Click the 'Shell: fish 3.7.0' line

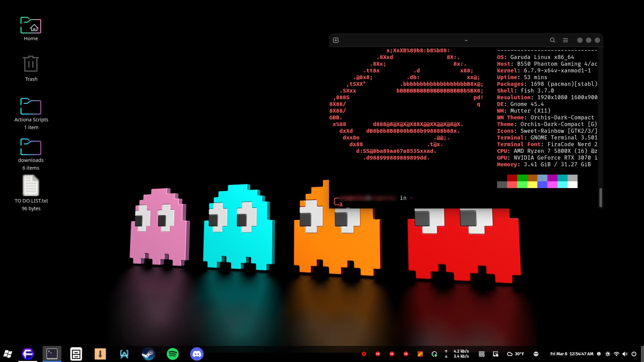[525, 91]
